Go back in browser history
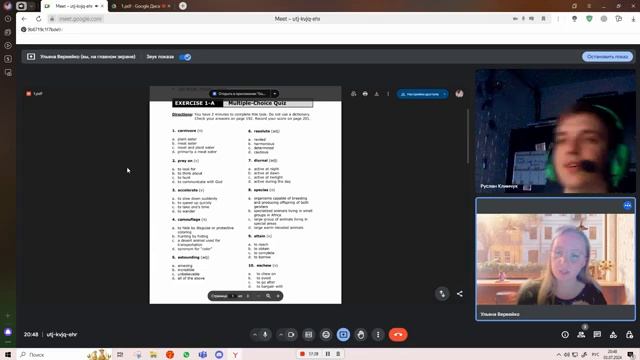This screenshot has width=640, height=360. 24,19
